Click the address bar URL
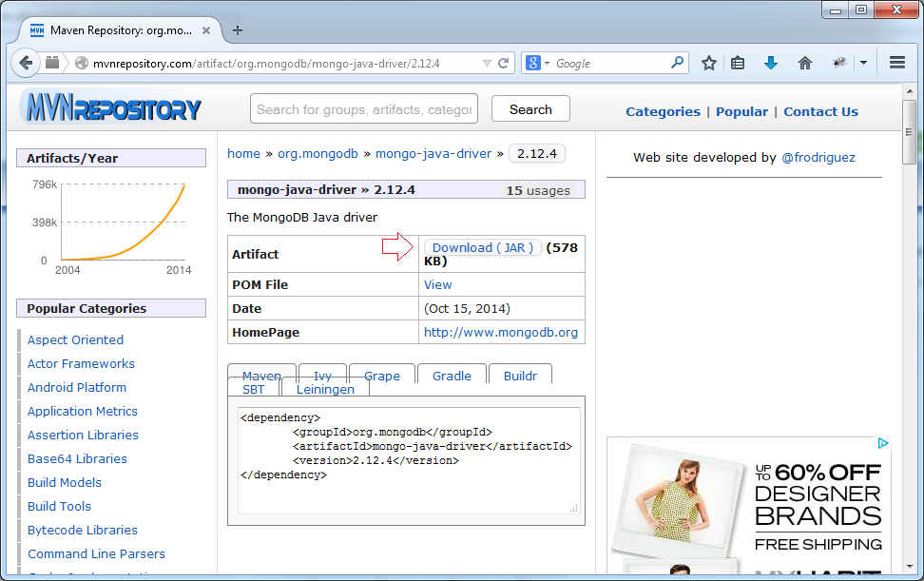Viewport: 924px width, 581px height. click(266, 63)
